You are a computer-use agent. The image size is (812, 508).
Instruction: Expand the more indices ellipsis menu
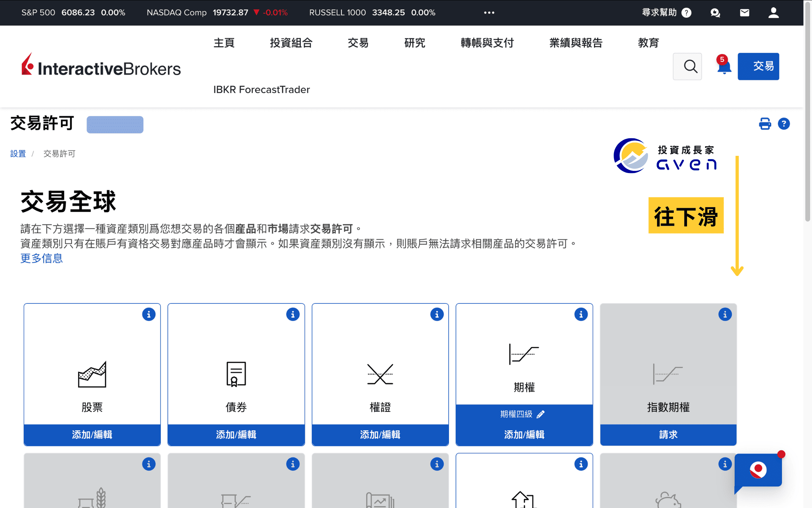pos(488,13)
